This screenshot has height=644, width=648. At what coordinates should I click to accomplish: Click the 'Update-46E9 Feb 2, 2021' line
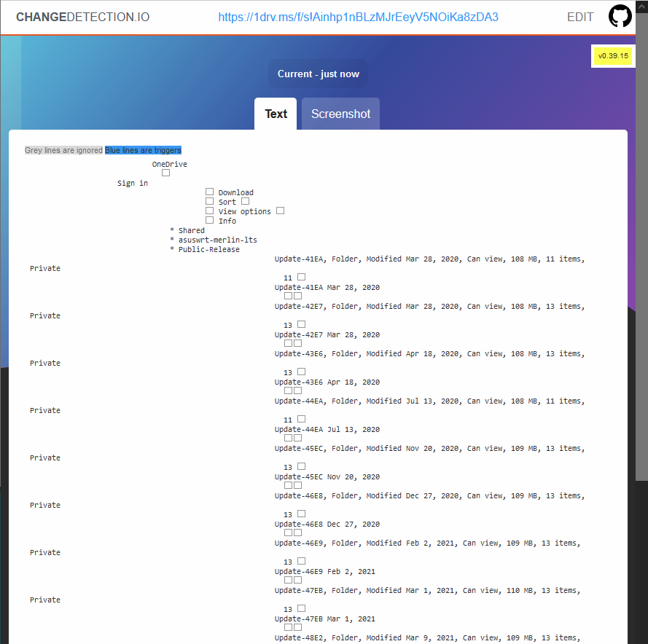pyautogui.click(x=325, y=572)
